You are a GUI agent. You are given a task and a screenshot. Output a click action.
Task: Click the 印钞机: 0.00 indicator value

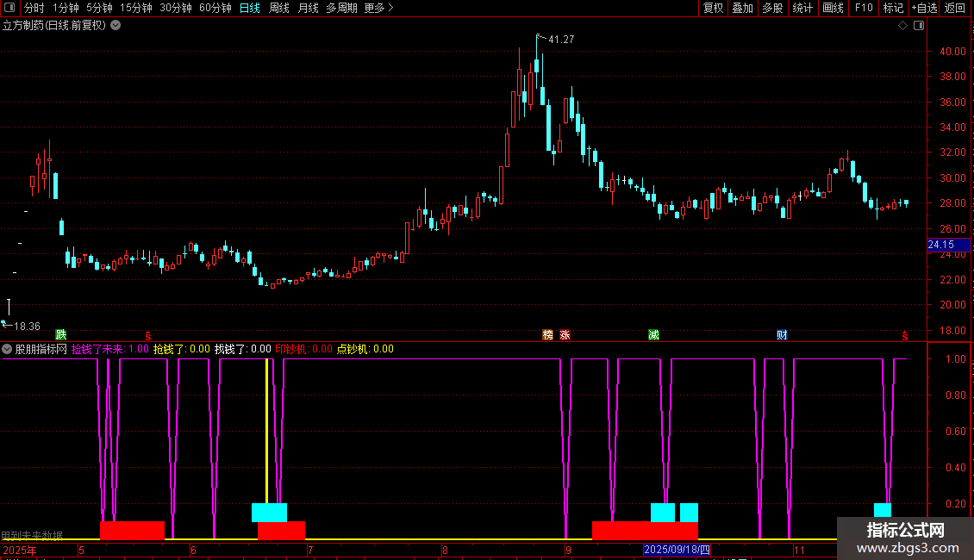pos(303,349)
